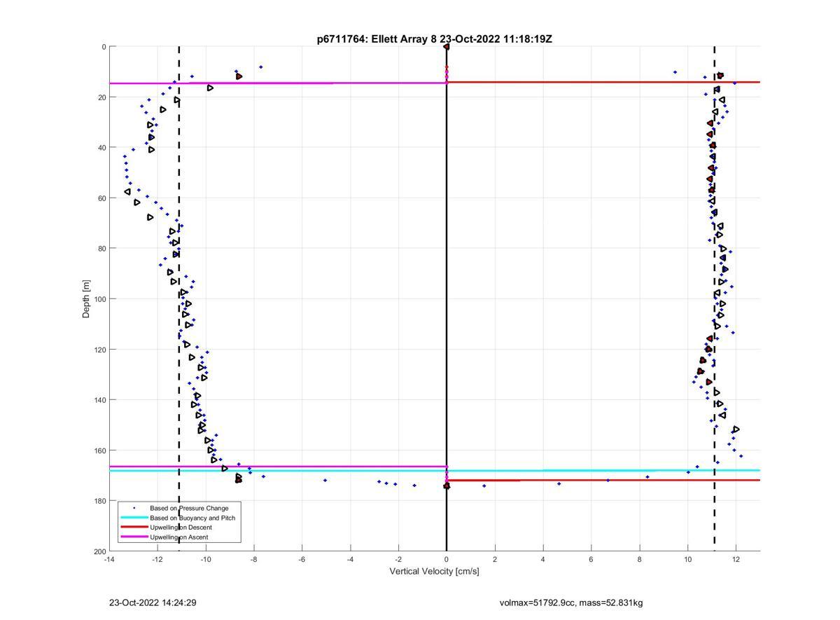Viewport: 840px width, 620px height.
Task: Click the '-8' x-axis tick label
Action: coord(254,559)
